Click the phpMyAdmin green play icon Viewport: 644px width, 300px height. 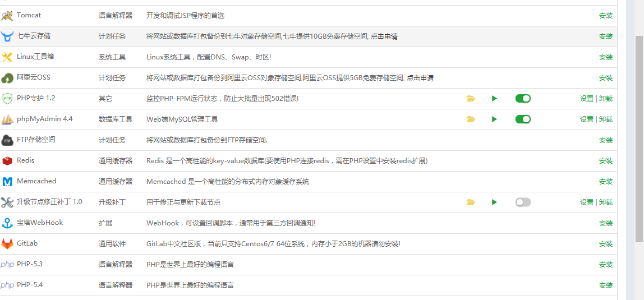pyautogui.click(x=495, y=119)
